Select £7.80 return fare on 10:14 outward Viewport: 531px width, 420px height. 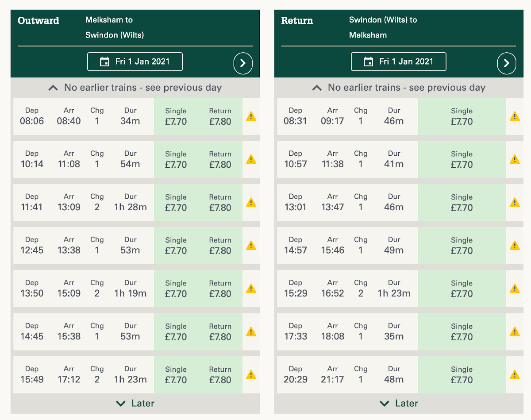[x=220, y=160]
